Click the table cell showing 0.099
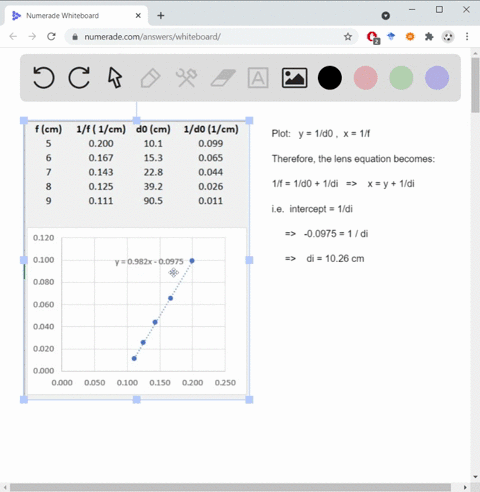 pos(211,144)
